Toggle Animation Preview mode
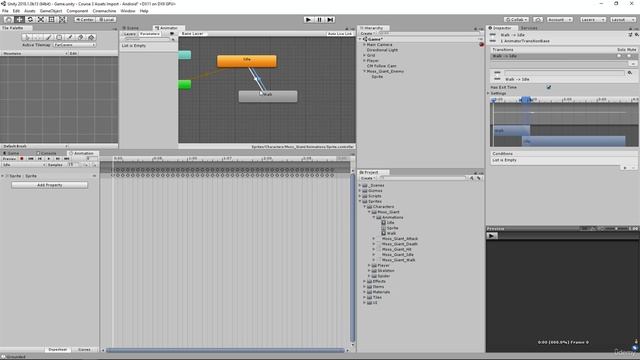 tap(9, 158)
